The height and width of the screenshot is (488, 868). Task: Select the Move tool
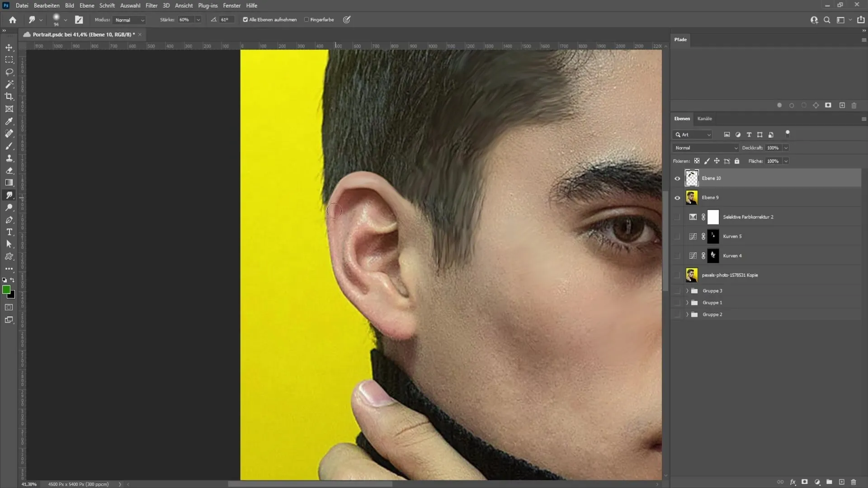point(9,47)
